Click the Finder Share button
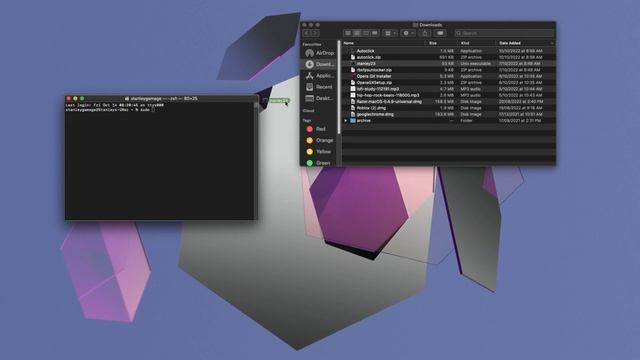Screen dimensions: 640x360 pos(425,33)
